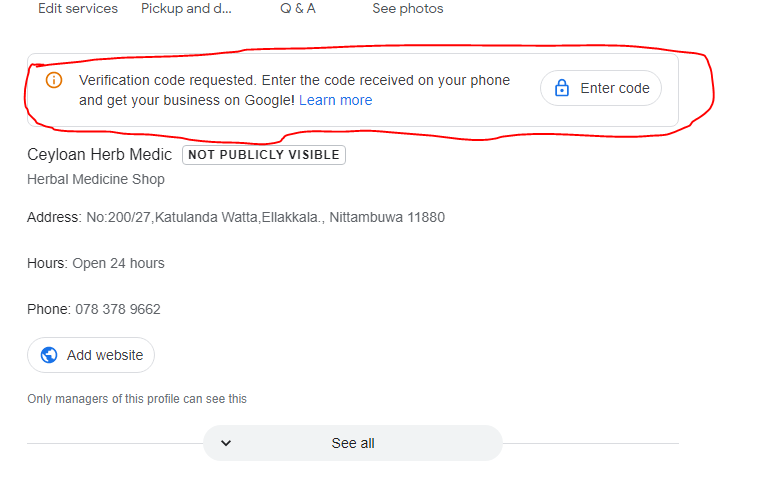Follow the Learn more link
This screenshot has width=777, height=485.
tap(335, 100)
